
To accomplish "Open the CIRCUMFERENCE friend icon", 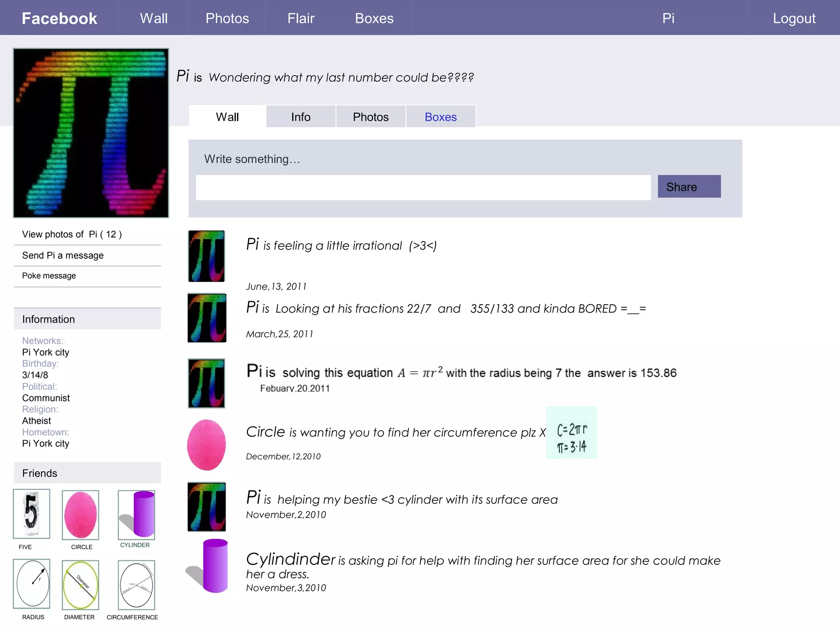I will pyautogui.click(x=137, y=585).
